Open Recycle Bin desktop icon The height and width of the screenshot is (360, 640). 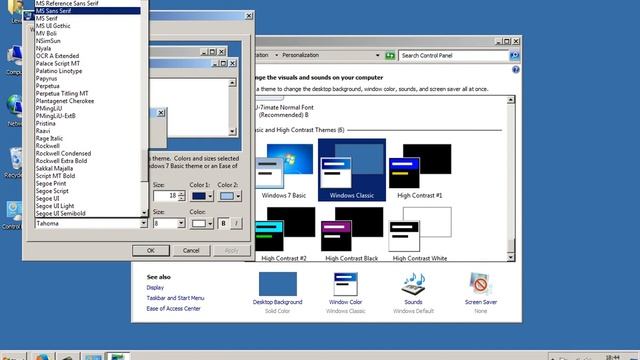pos(15,162)
